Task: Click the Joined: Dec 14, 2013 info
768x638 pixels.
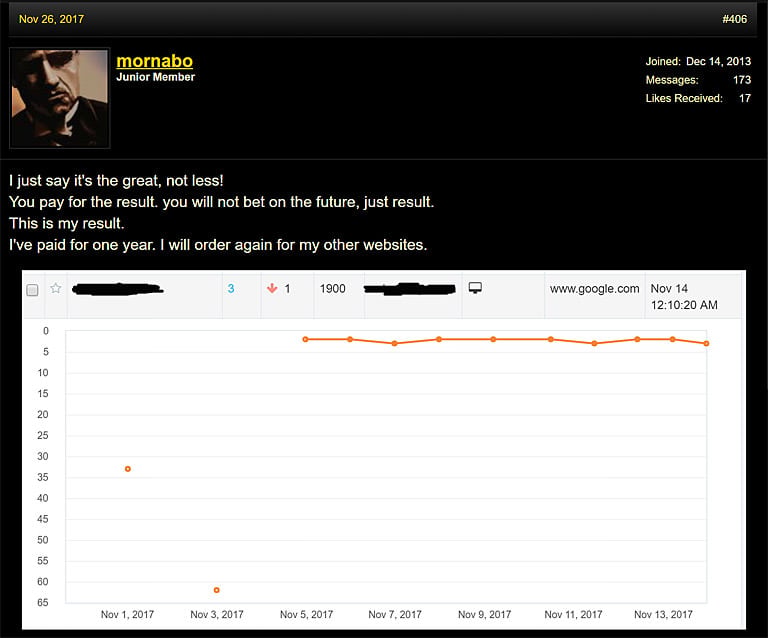Action: [x=698, y=61]
